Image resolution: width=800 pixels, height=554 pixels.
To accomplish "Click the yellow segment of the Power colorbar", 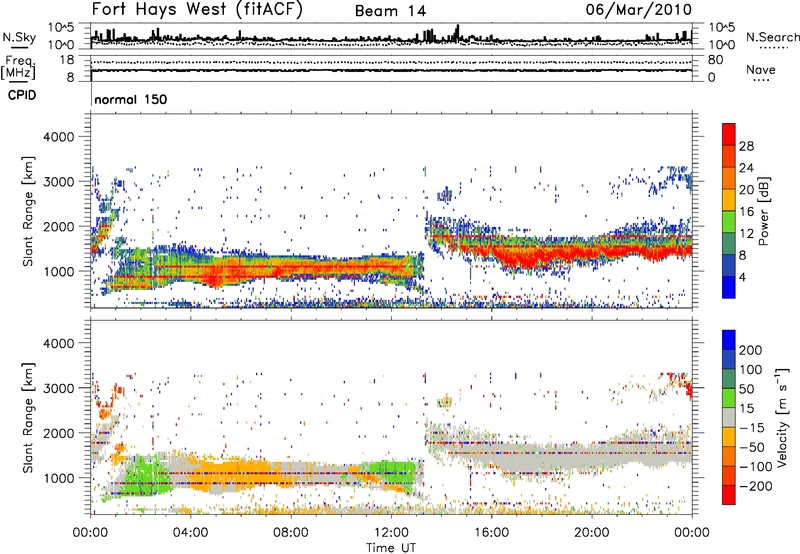I will [x=729, y=199].
